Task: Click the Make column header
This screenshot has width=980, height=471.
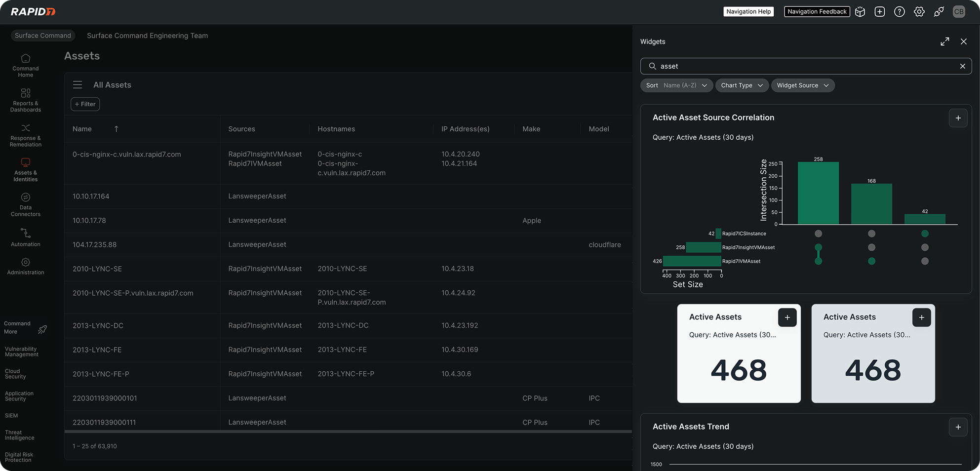Action: pyautogui.click(x=531, y=129)
